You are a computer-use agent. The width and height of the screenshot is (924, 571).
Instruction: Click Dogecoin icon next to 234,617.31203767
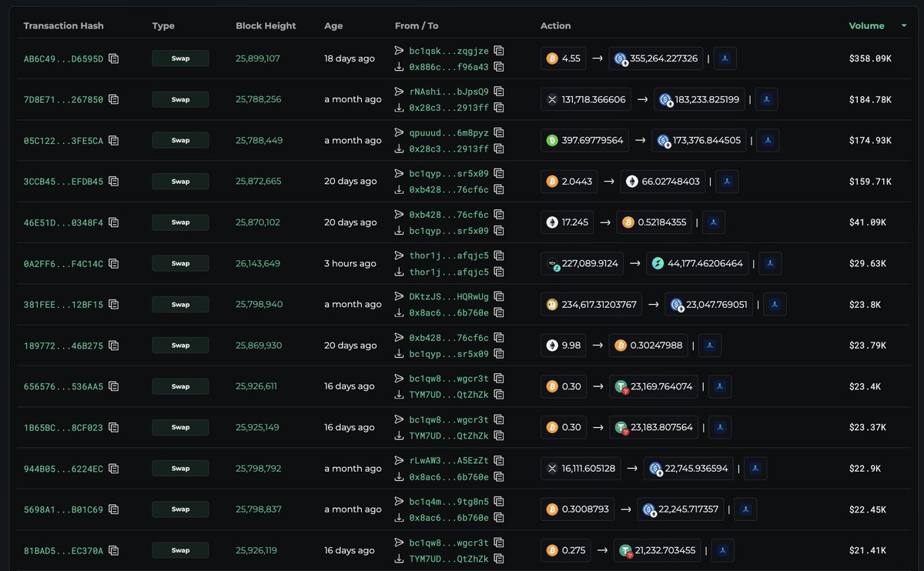[552, 305]
